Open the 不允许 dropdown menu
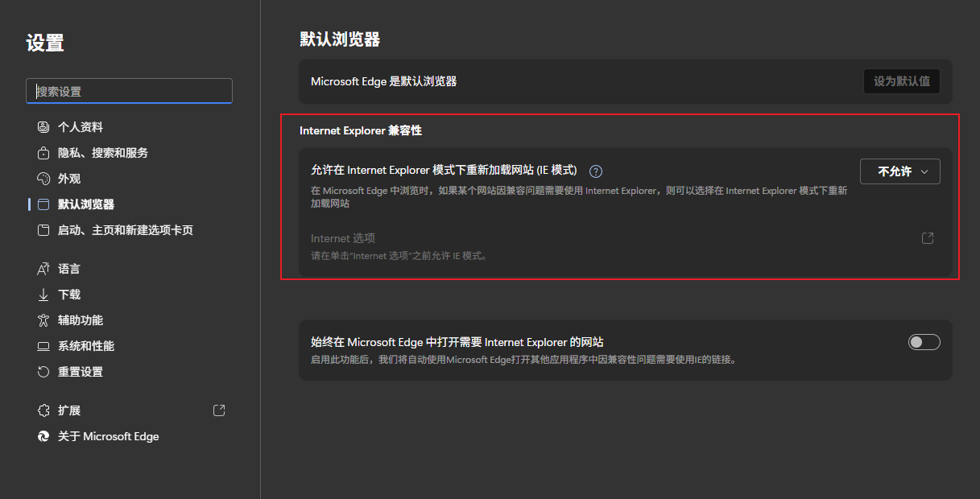980x499 pixels. click(x=899, y=171)
